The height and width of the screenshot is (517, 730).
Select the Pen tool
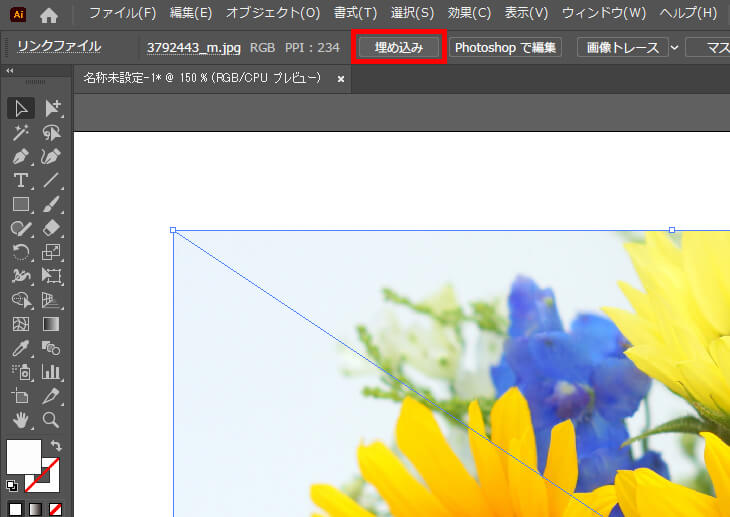pyautogui.click(x=20, y=156)
